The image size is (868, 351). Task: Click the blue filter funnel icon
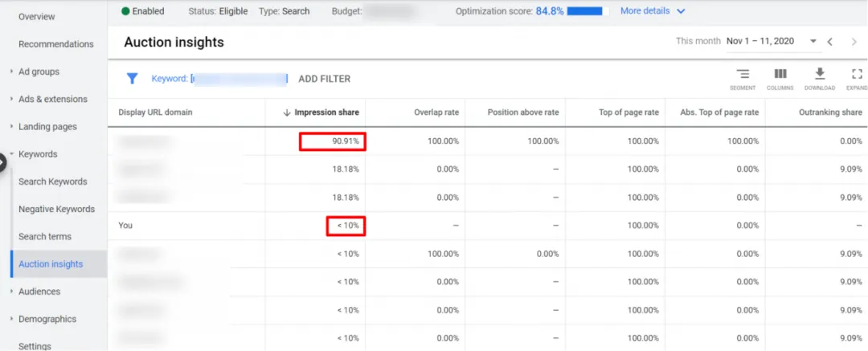point(132,79)
